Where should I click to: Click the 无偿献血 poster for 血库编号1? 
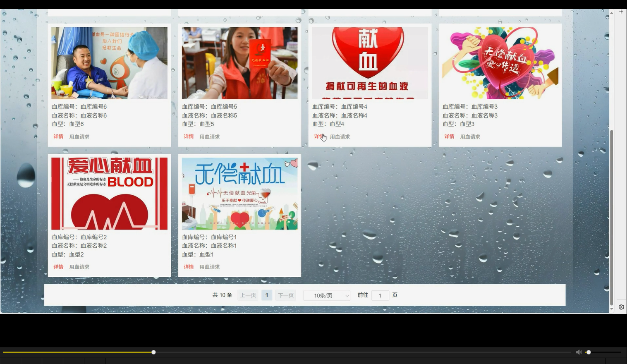239,193
